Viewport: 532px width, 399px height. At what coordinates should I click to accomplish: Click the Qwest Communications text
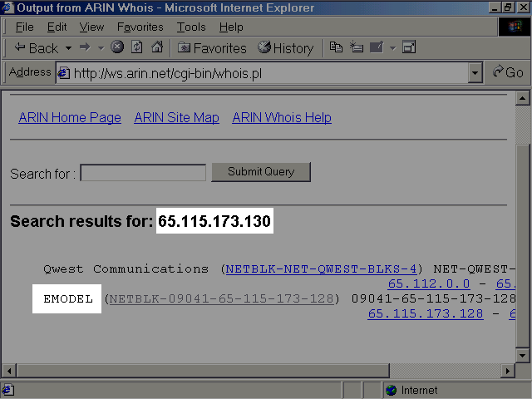(126, 269)
